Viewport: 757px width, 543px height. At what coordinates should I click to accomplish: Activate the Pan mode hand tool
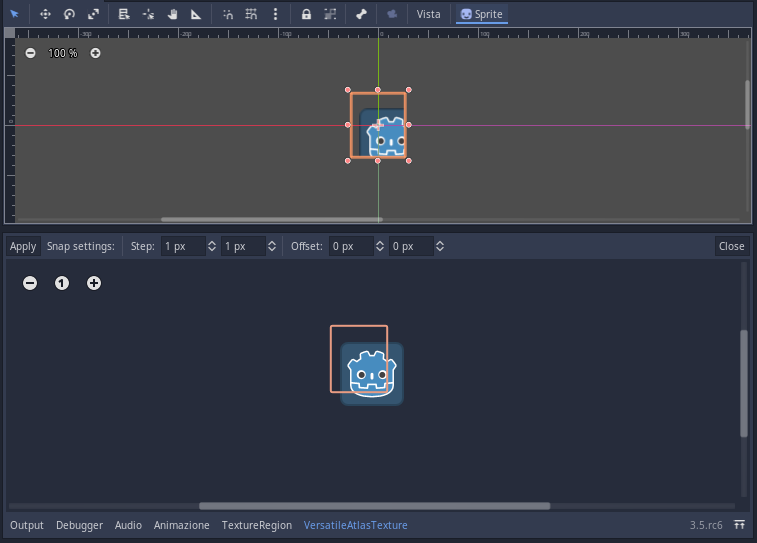[172, 14]
